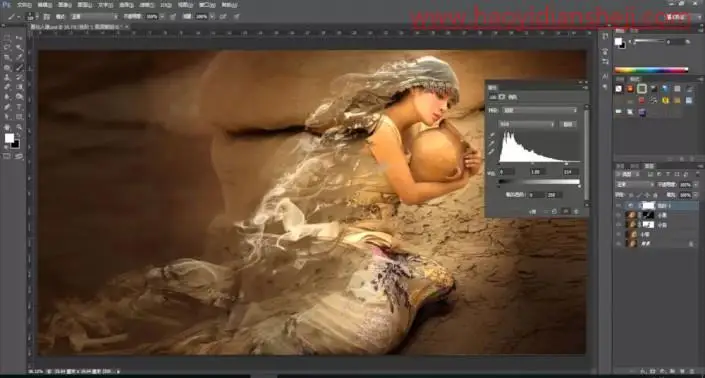
Task: Select the Move tool
Action: point(19,37)
